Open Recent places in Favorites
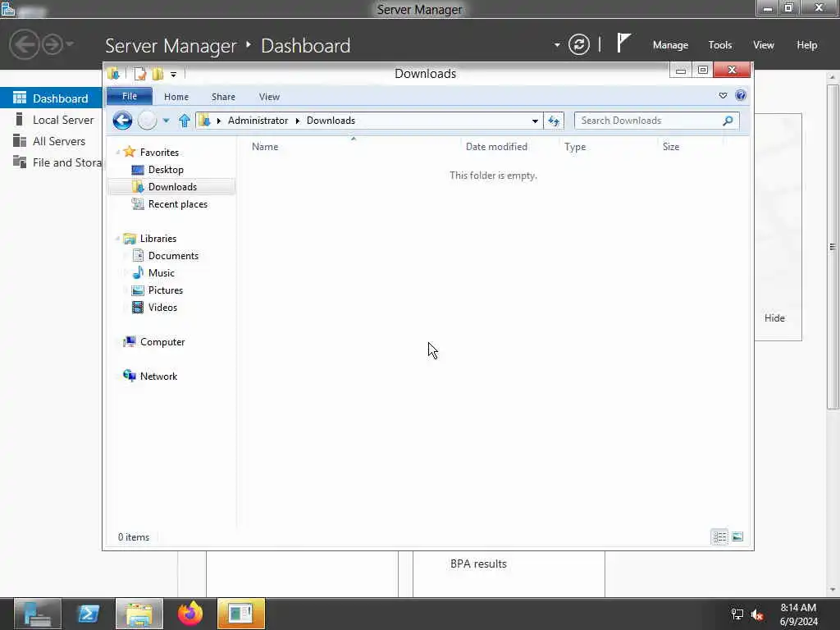This screenshot has height=630, width=840. [x=178, y=204]
